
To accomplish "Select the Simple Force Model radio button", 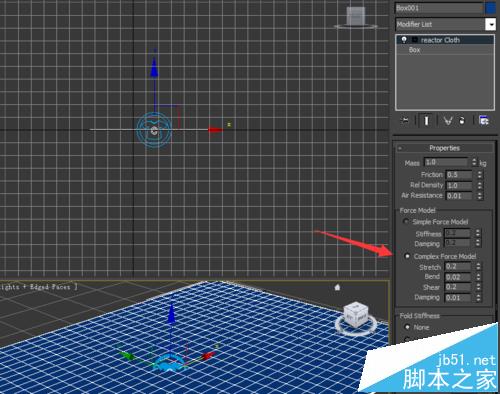I will pos(406,221).
